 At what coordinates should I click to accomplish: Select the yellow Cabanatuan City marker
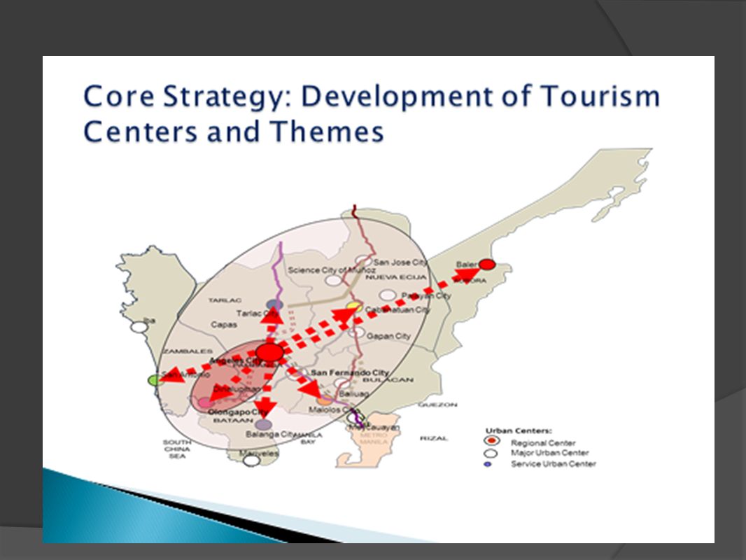click(x=354, y=307)
